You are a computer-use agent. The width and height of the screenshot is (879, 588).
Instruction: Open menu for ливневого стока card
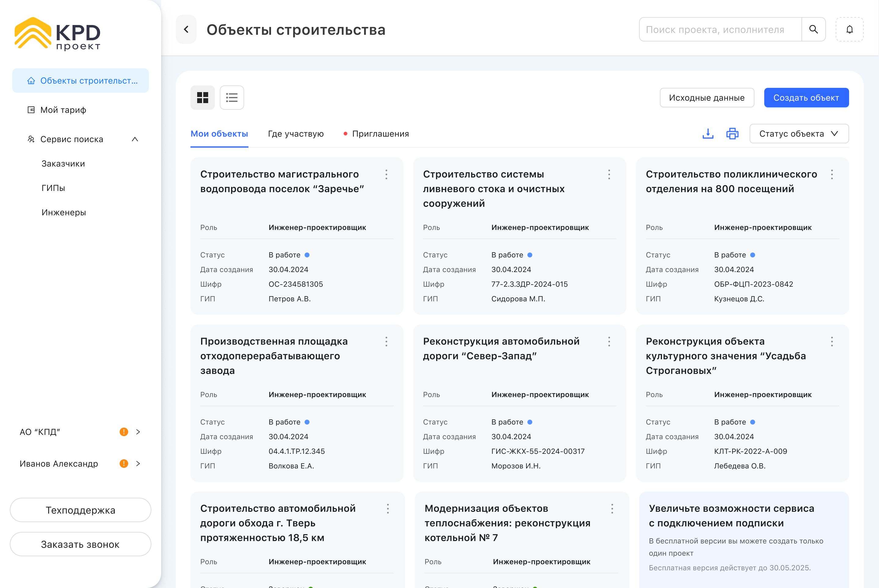pos(609,174)
